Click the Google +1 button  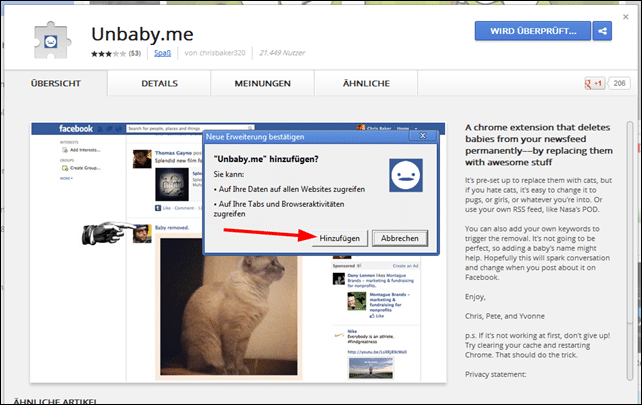(595, 84)
